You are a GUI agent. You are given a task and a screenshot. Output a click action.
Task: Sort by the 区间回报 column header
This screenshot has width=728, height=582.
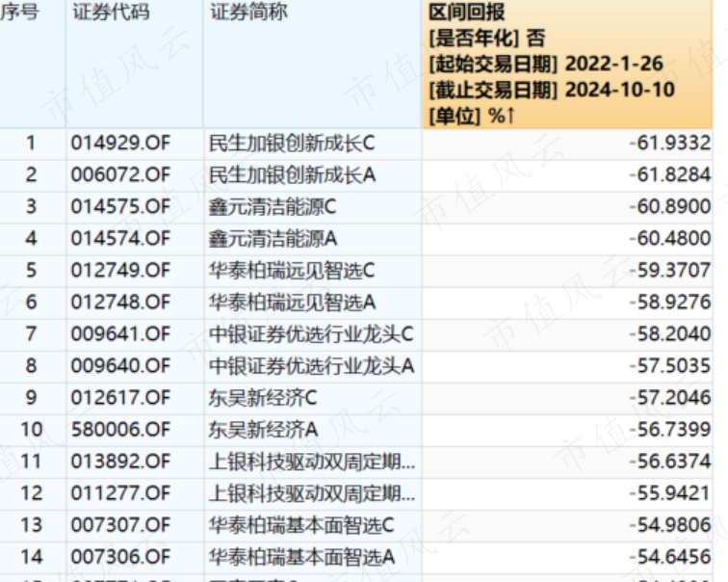567,64
